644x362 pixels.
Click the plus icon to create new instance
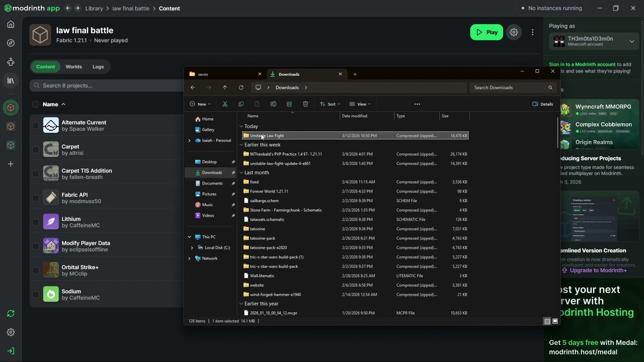tap(11, 164)
